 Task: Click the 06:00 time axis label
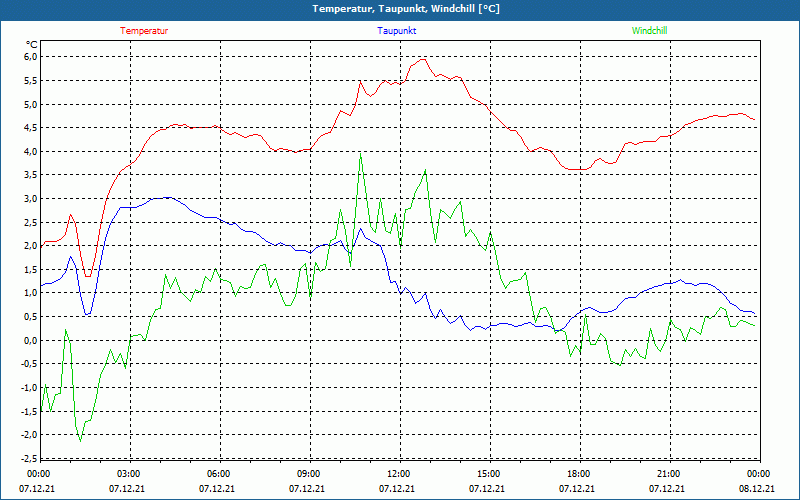[x=219, y=474]
